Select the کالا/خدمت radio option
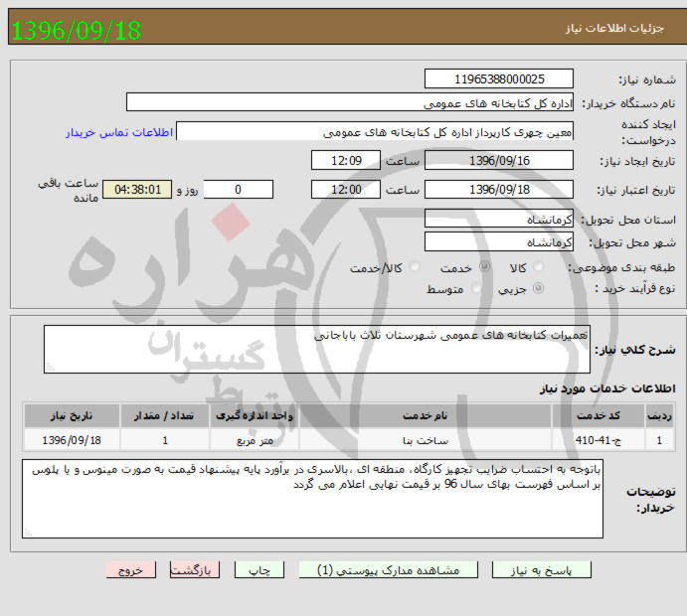 pos(414,266)
